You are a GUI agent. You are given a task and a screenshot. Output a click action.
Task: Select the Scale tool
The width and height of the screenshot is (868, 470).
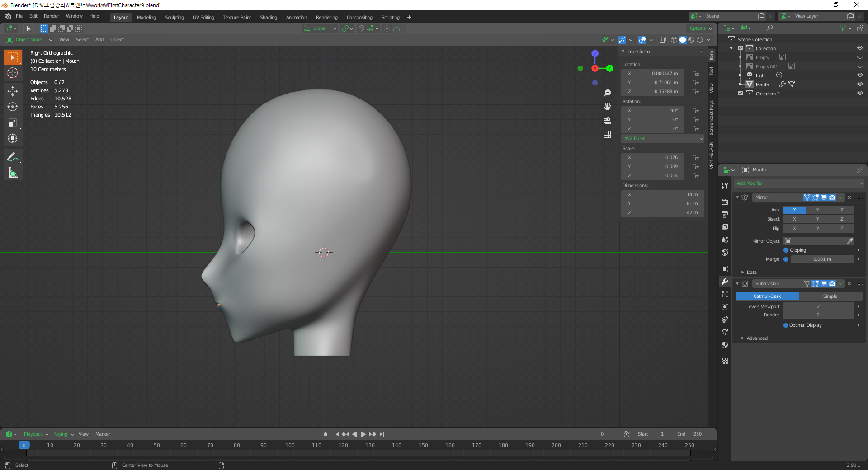pos(13,122)
